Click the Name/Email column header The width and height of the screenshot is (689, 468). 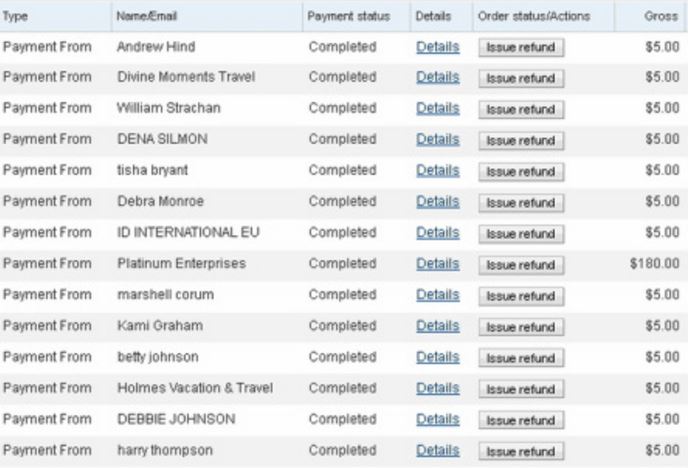click(146, 16)
